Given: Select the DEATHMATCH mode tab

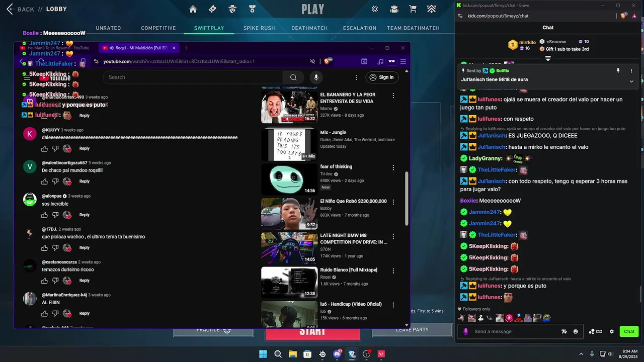Looking at the screenshot, I should coord(309,28).
